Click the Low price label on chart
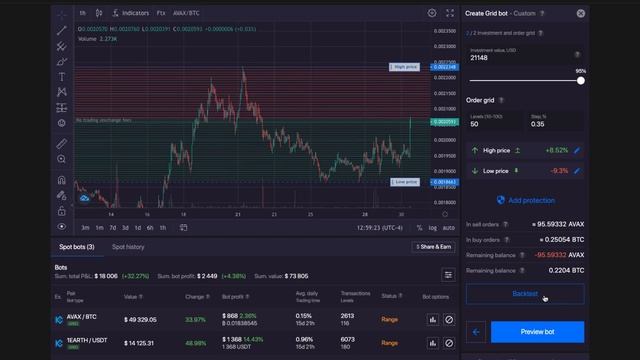Screen dimensions: 640x360 (x=405, y=182)
